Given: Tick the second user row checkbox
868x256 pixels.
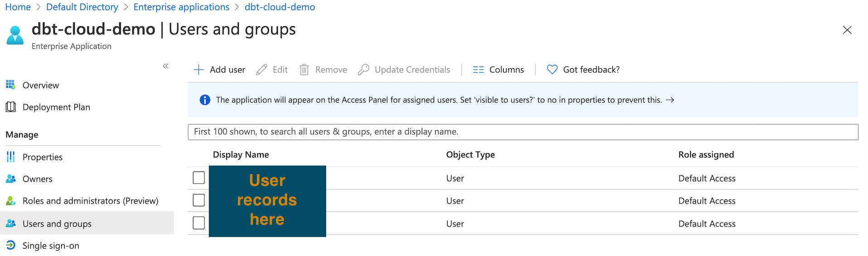Looking at the screenshot, I should click(x=199, y=200).
